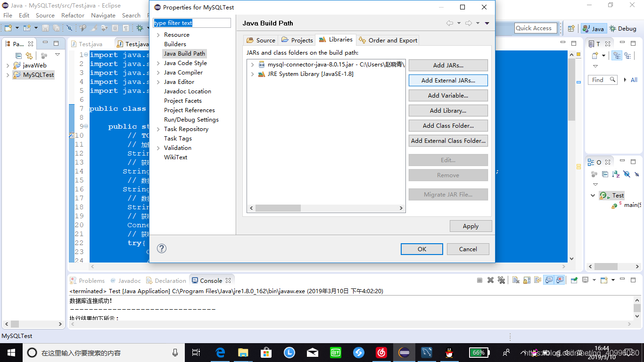Open Microsoft Edge from taskbar
This screenshot has width=644, height=362.
pos(220,352)
